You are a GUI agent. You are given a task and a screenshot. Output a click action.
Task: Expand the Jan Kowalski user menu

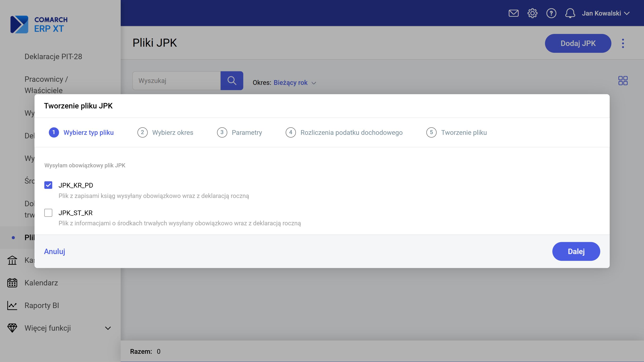click(x=605, y=13)
